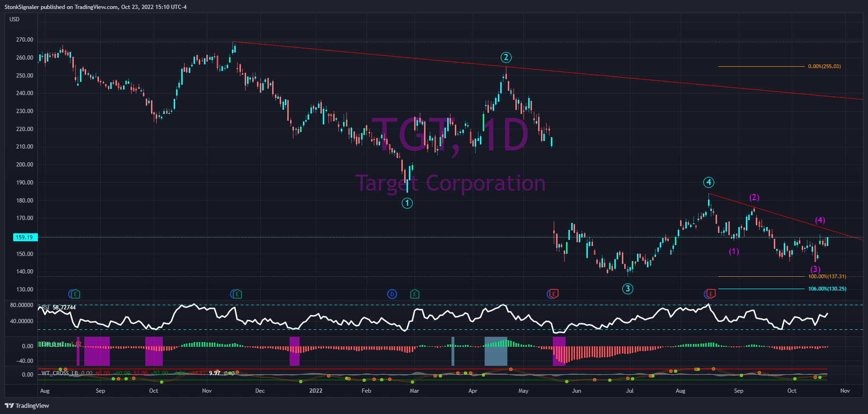Screen dimensions: 868x414
Task: Select the cyan Fibonacci line at 130.25
Action: click(x=761, y=289)
